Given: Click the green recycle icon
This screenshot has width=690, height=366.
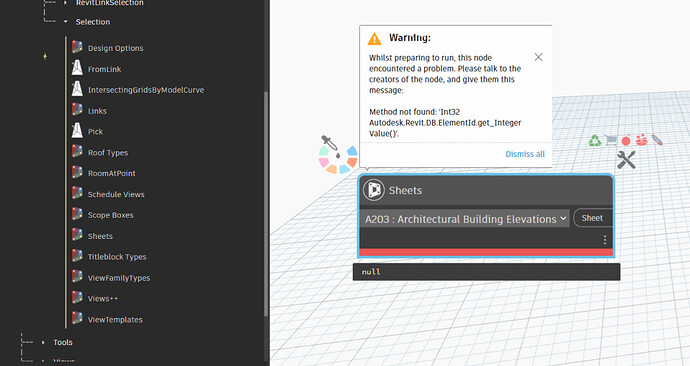Looking at the screenshot, I should (595, 141).
